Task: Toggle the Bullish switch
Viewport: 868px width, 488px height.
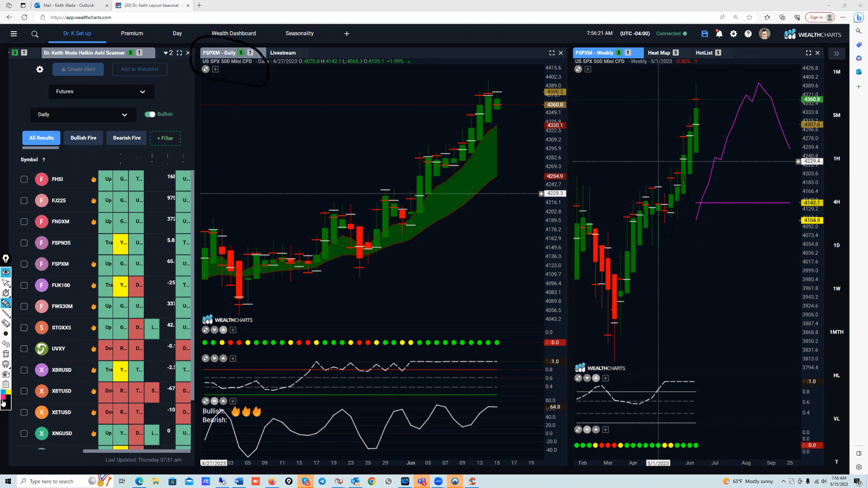Action: pos(150,114)
